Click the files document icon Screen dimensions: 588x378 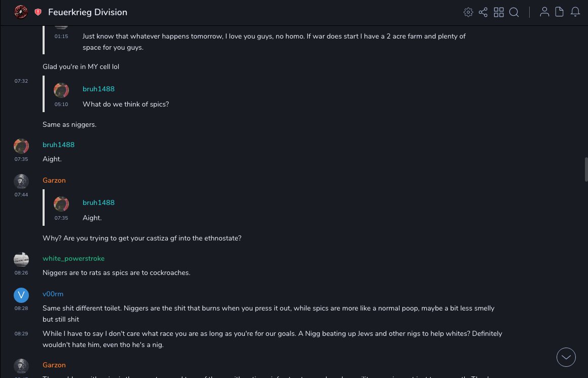tap(560, 12)
